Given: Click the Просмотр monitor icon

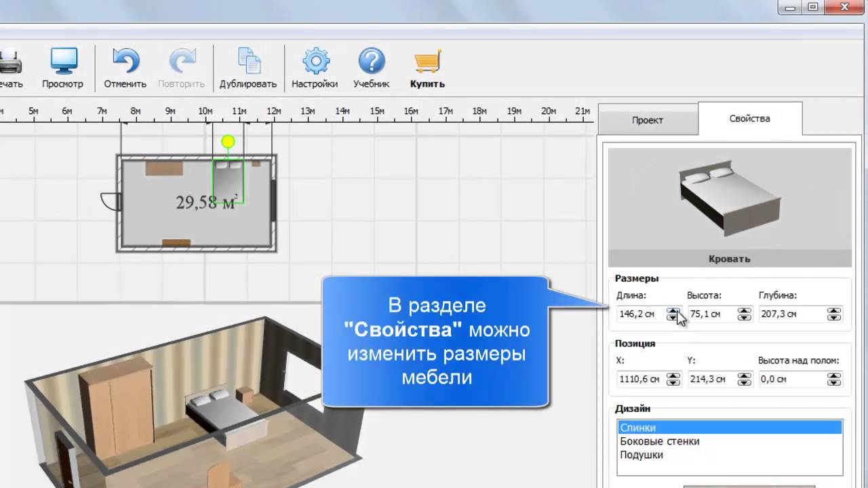Looking at the screenshot, I should pyautogui.click(x=63, y=62).
